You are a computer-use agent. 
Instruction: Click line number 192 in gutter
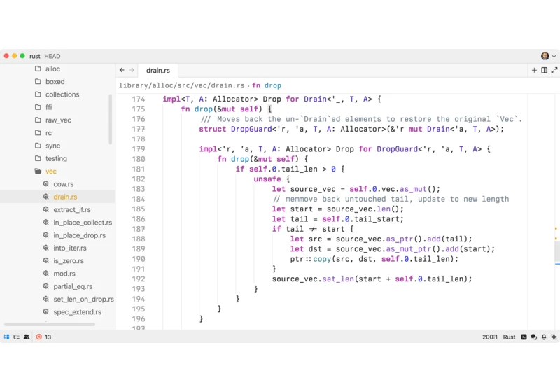click(138, 279)
